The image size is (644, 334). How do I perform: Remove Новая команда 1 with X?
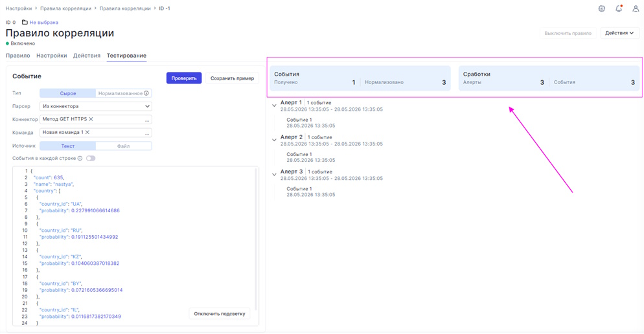pyautogui.click(x=87, y=132)
